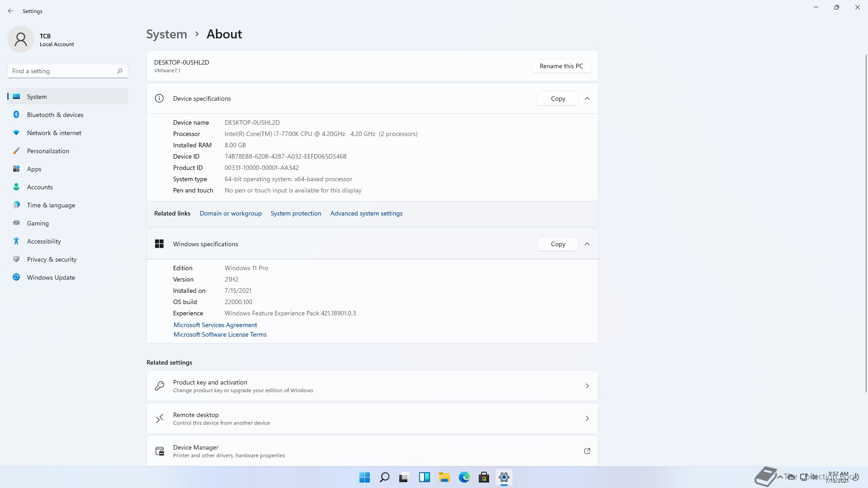Click the Start button on the taskbar
The width and height of the screenshot is (868, 488).
tap(364, 477)
